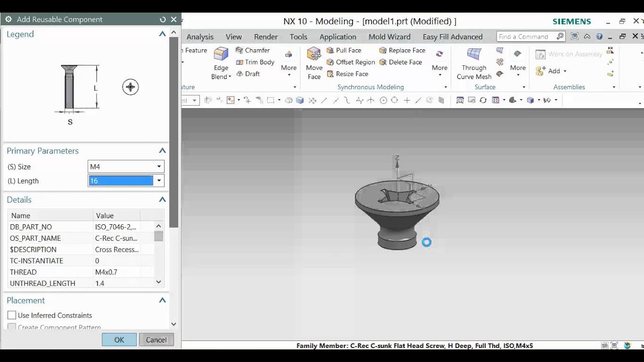
Task: Click the Cancel button
Action: 156,340
